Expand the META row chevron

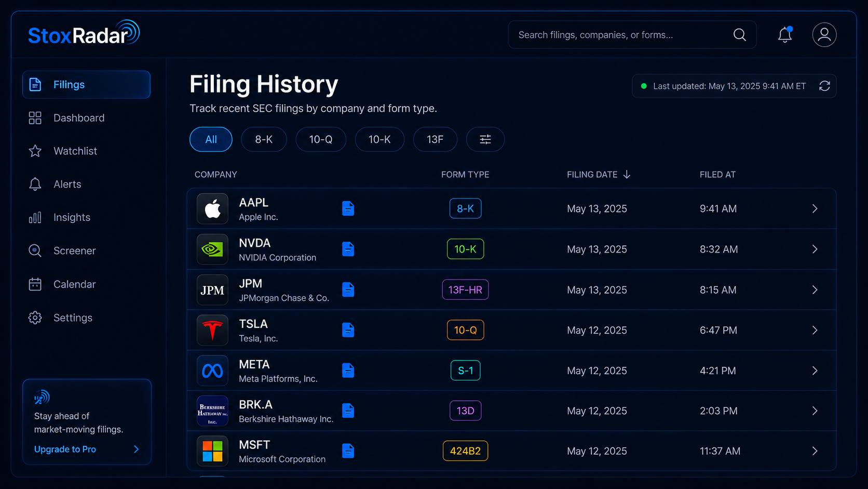tap(815, 371)
